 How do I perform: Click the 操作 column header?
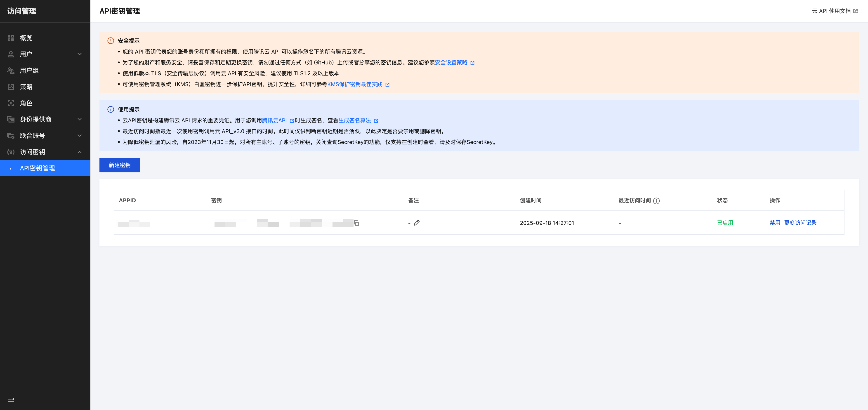tap(775, 200)
